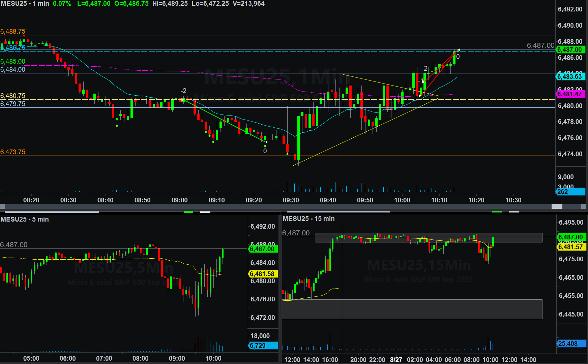Click the scrollbar left arrow under the 1 min chart
The width and height of the screenshot is (588, 364).
pyautogui.click(x=3, y=206)
